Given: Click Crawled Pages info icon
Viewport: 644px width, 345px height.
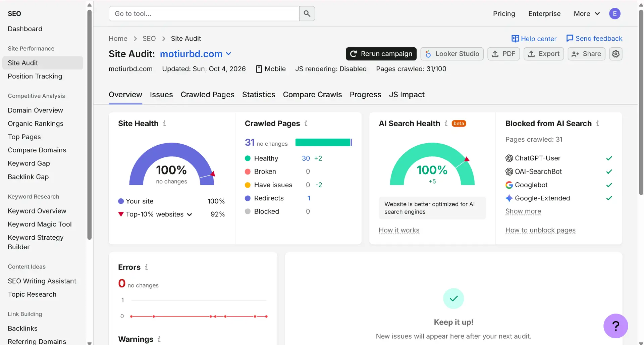Looking at the screenshot, I should [x=306, y=124].
